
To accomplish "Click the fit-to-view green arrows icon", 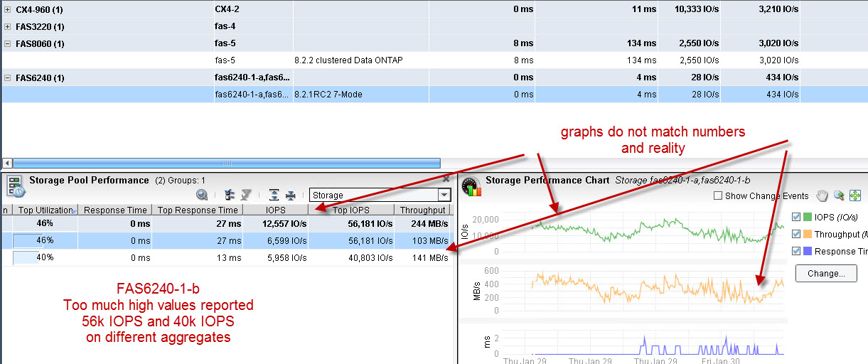I will coord(855,196).
